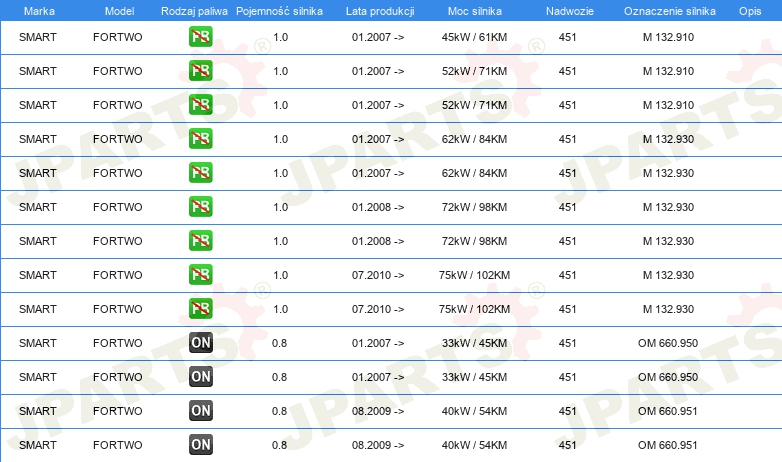Select FORTWO cell in 45kW / 61KM row

coord(118,37)
